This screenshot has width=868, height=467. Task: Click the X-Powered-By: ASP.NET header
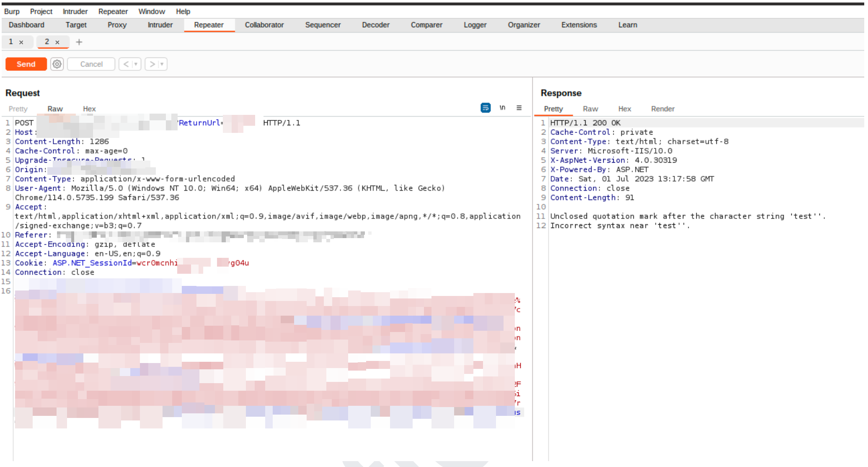tap(599, 169)
